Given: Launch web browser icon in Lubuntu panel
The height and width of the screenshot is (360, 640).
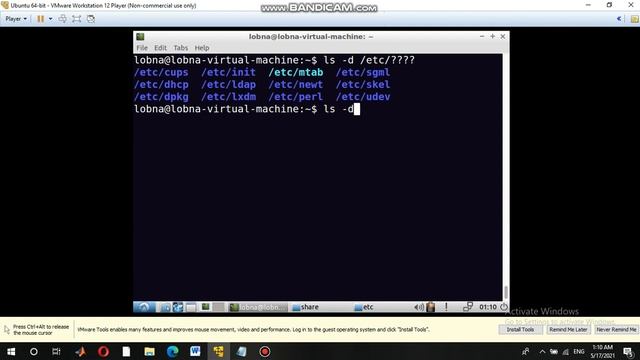Looking at the screenshot, I should pos(178,307).
